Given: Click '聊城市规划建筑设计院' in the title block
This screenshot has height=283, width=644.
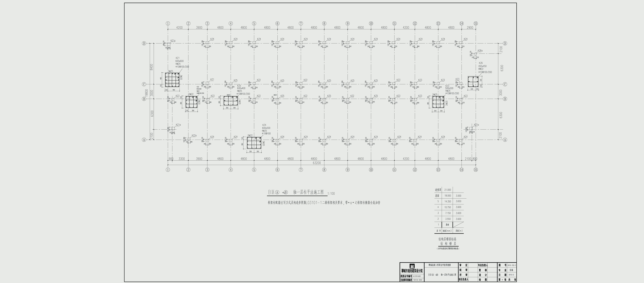Looking at the screenshot, I should (412, 271).
